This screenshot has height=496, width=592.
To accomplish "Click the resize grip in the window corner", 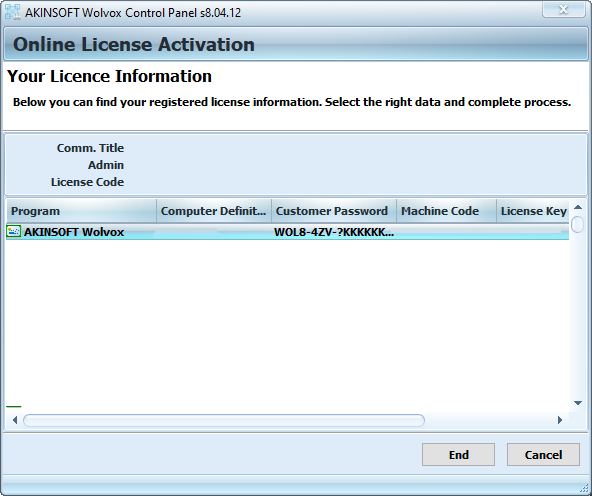I will point(584,488).
